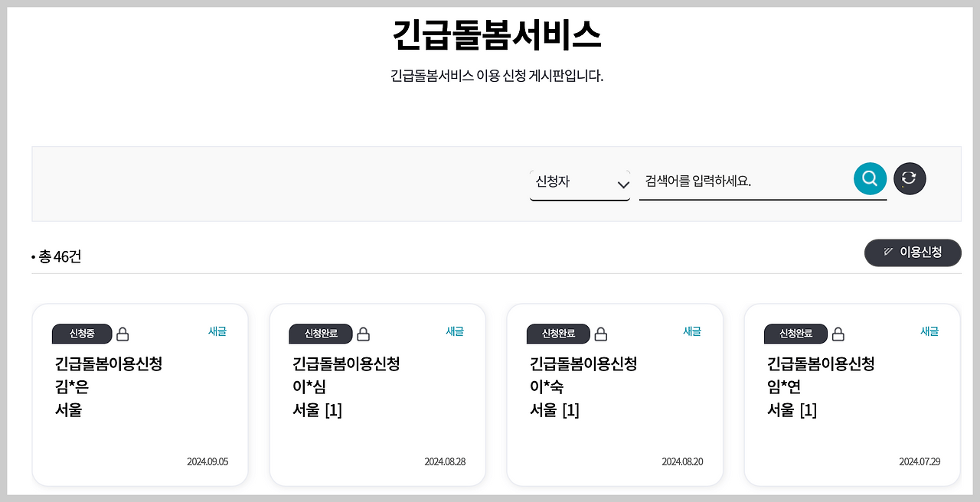Image resolution: width=980 pixels, height=502 pixels.
Task: Click lock icon on 이*숙 card
Action: tap(601, 334)
